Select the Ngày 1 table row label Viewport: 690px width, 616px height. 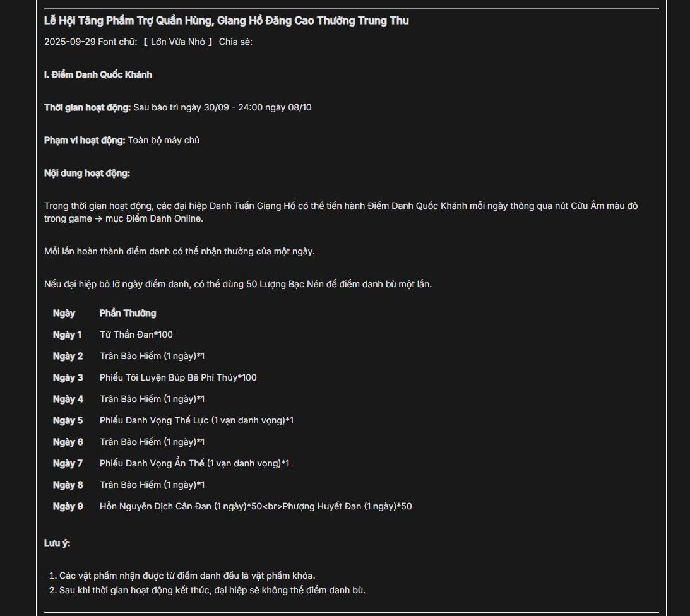(x=67, y=335)
